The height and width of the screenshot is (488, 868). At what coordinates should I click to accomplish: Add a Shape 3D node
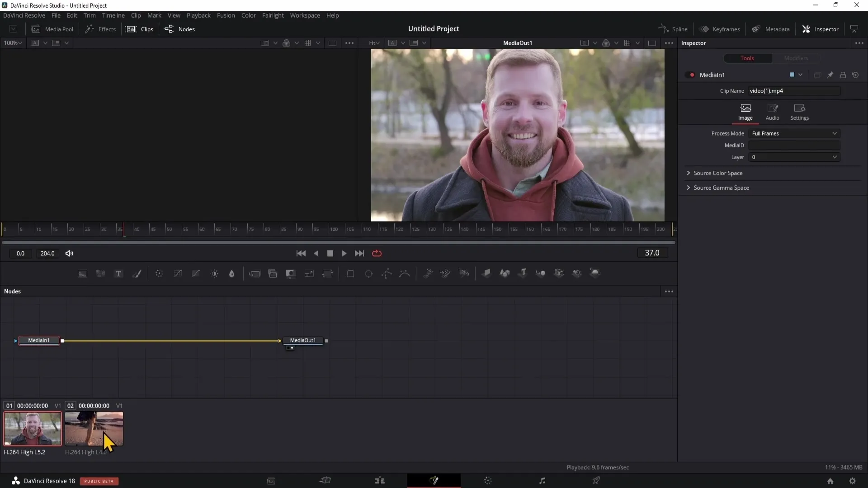pyautogui.click(x=504, y=273)
